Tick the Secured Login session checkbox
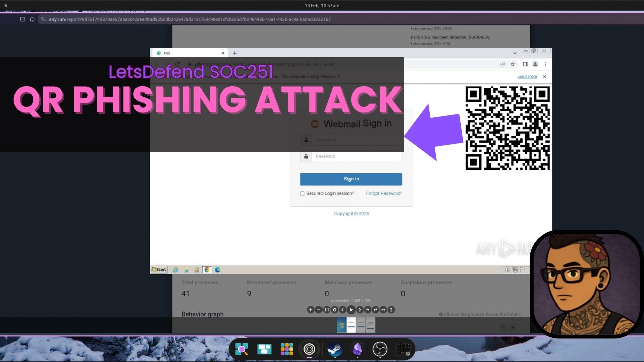The height and width of the screenshot is (362, 644). coord(302,193)
